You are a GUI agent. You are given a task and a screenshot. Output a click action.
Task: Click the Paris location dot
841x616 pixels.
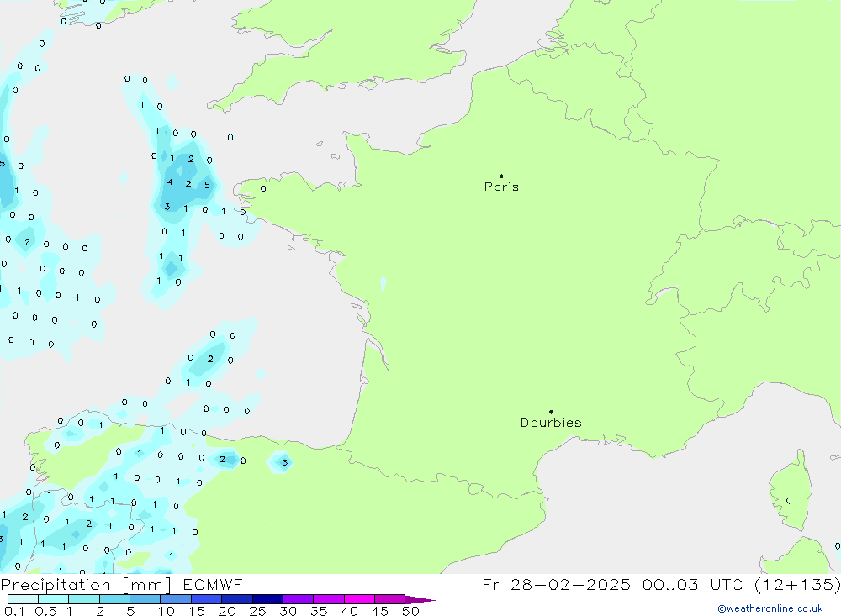point(501,176)
